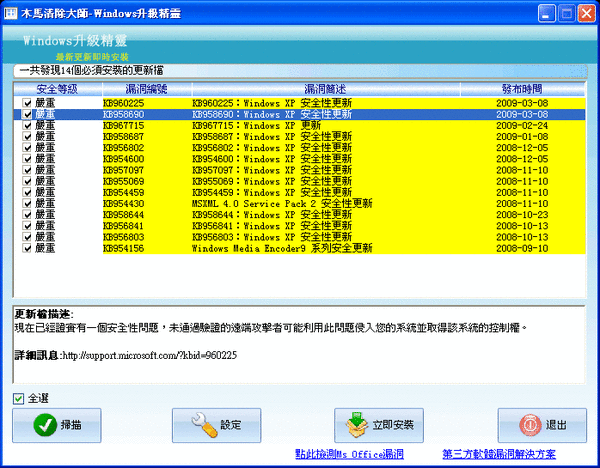
Task: Click the support.microsoft.com kbid=960225 URL text
Action: point(149,355)
